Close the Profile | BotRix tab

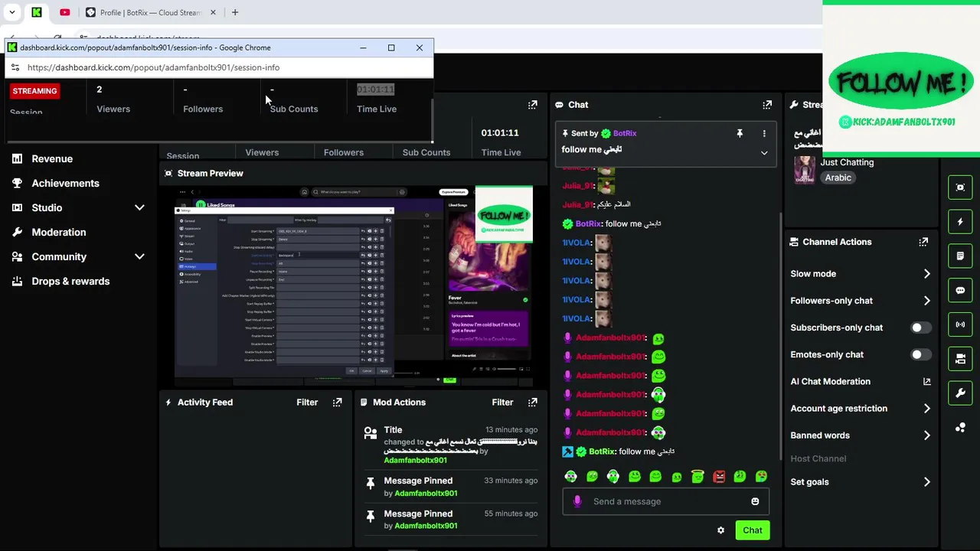[214, 12]
